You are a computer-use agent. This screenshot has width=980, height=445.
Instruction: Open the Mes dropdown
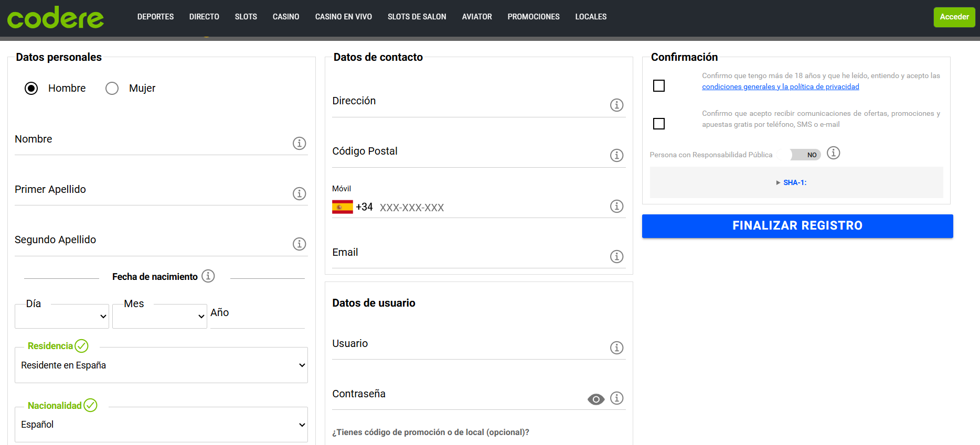159,316
